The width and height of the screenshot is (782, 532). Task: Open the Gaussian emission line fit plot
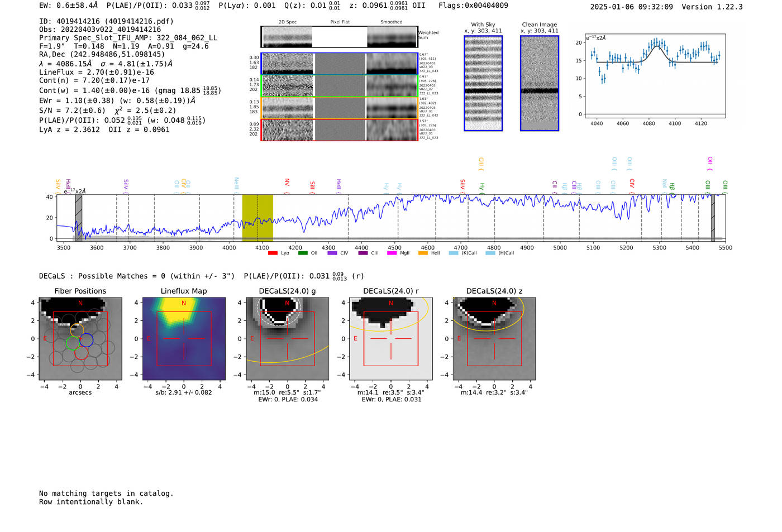coord(655,76)
